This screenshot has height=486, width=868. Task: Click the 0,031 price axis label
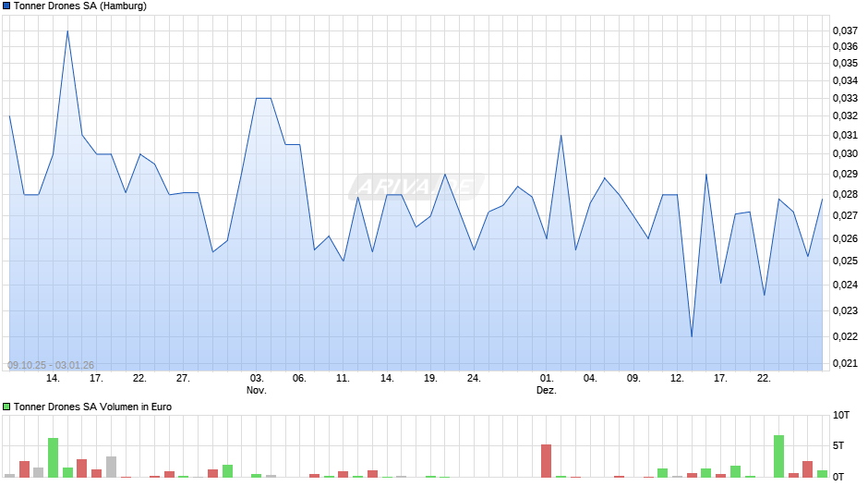coord(845,135)
